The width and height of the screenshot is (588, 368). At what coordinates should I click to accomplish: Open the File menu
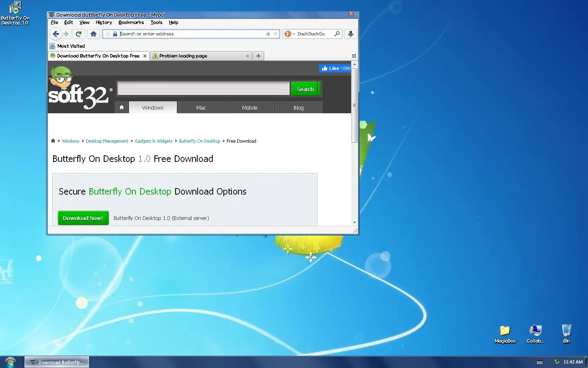54,22
